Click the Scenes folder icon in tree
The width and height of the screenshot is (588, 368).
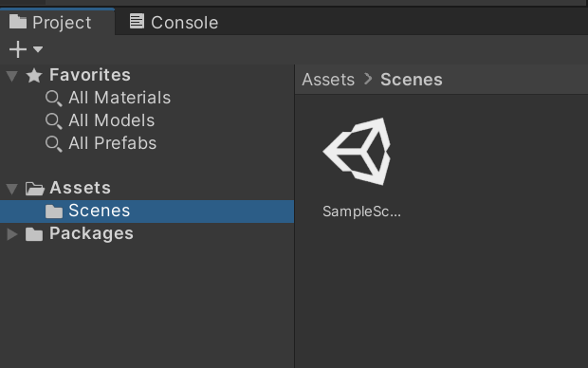[x=54, y=212]
